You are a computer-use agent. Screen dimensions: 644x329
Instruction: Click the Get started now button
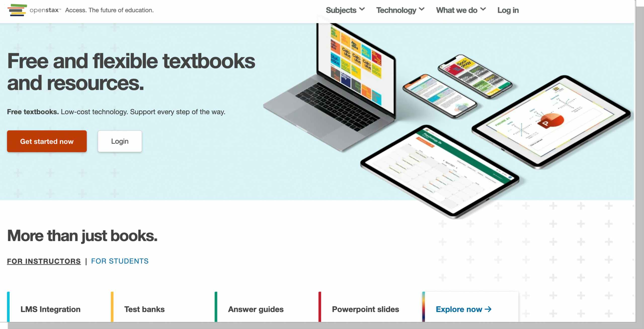(47, 141)
